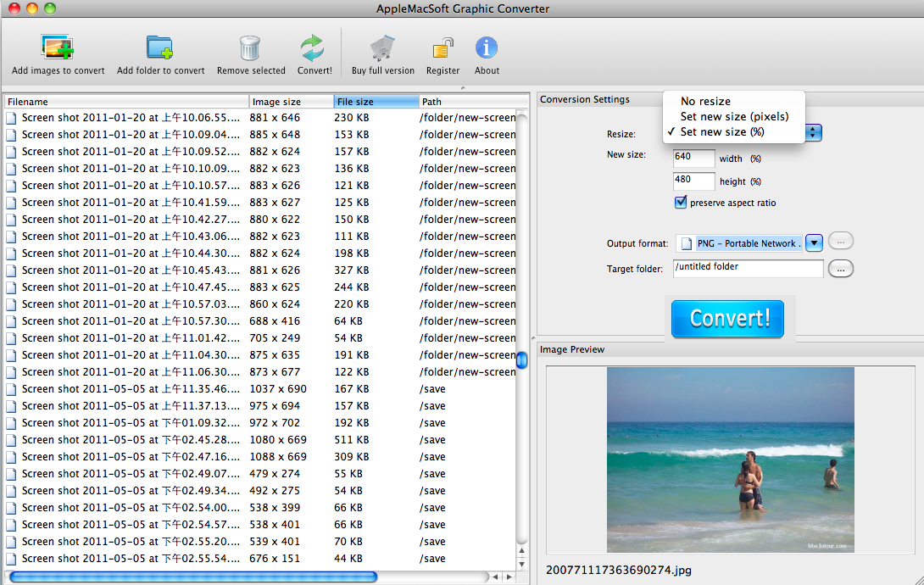
Task: Sort list by File size column header
Action: coord(376,102)
